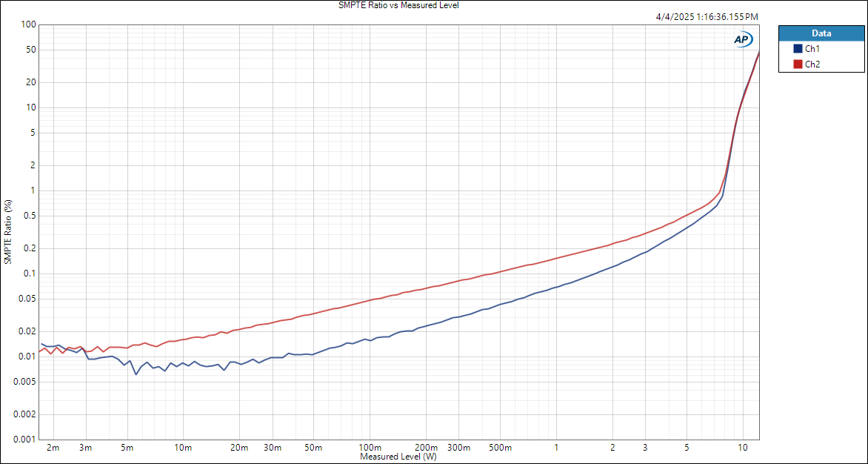Click the 0.001 tick label on the y-axis
Viewport: 868px width, 464px height.
(24, 440)
